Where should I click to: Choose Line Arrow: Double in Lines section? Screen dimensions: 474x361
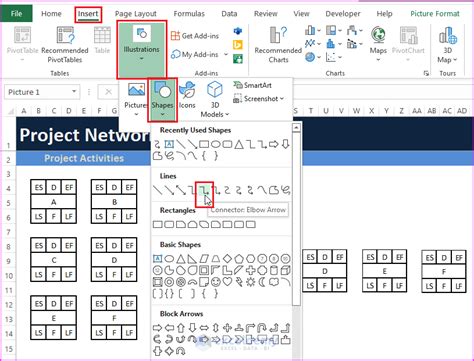click(x=181, y=191)
